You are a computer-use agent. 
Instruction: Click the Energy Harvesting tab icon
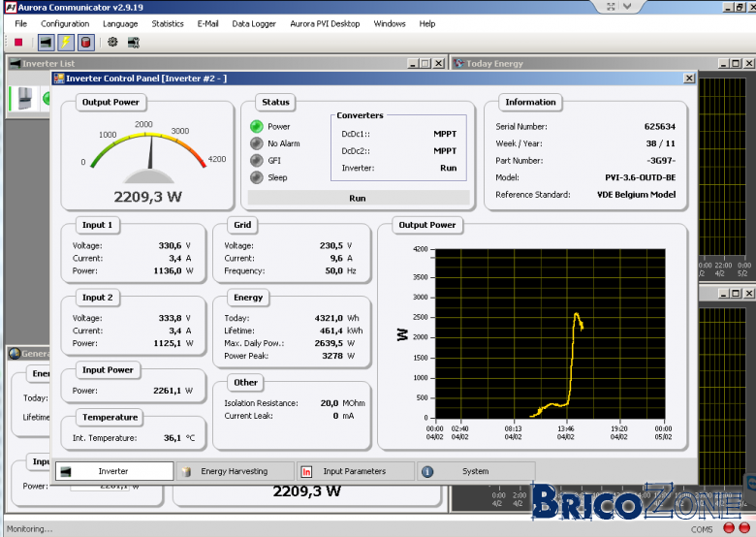186,471
